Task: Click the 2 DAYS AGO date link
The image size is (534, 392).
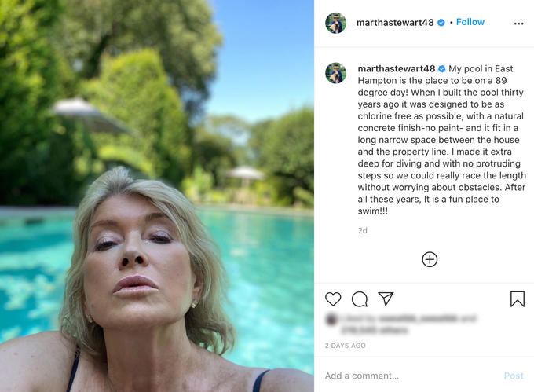Action: coord(345,346)
